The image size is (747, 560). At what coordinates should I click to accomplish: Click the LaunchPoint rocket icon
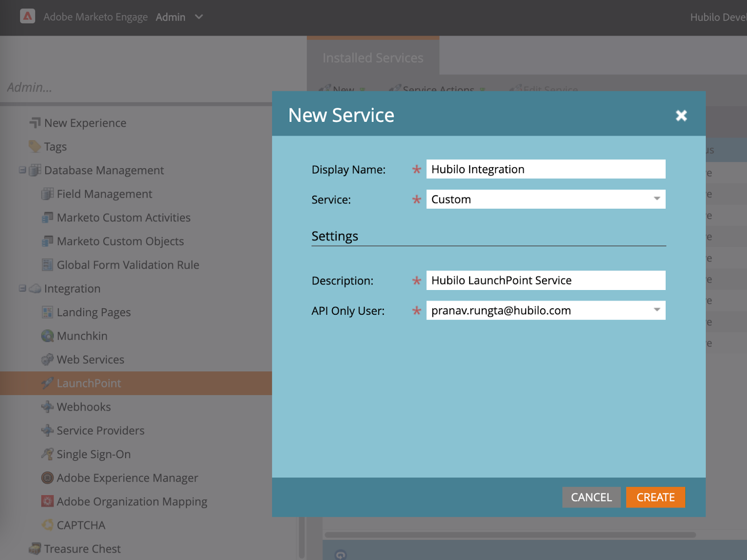pos(47,383)
